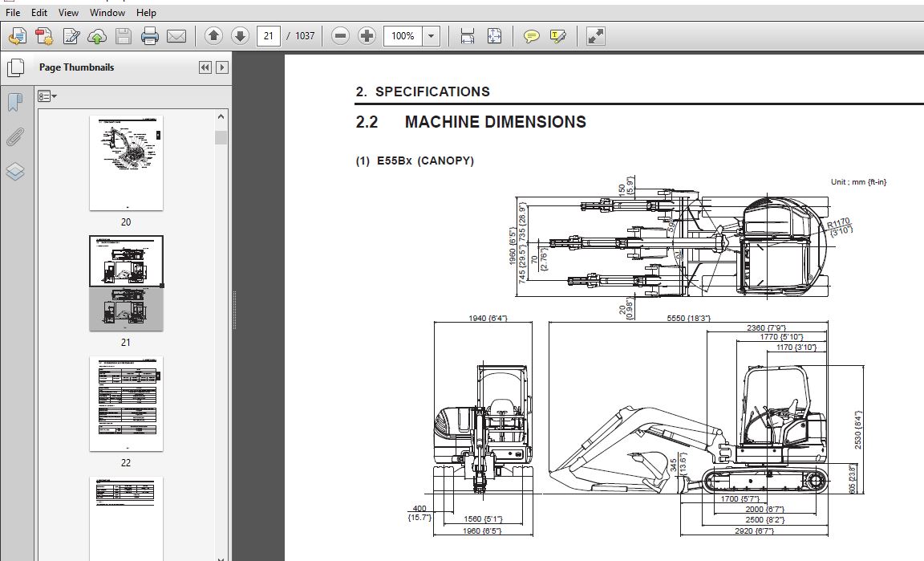The width and height of the screenshot is (924, 561).
Task: Click the Edit PDF pencil icon
Action: [71, 37]
